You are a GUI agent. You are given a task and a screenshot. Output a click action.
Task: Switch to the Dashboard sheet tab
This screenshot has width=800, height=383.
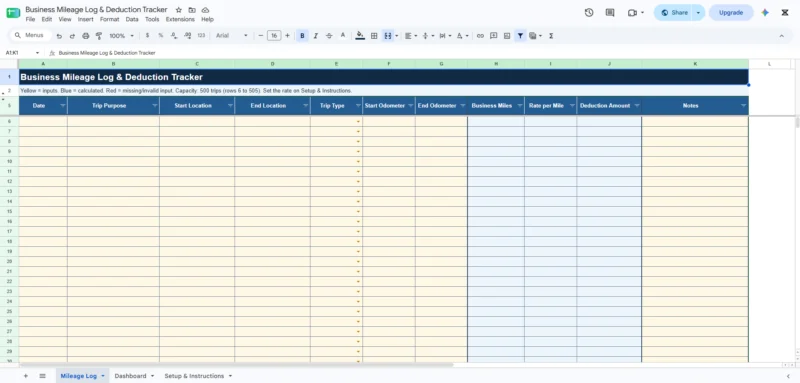pyautogui.click(x=130, y=376)
